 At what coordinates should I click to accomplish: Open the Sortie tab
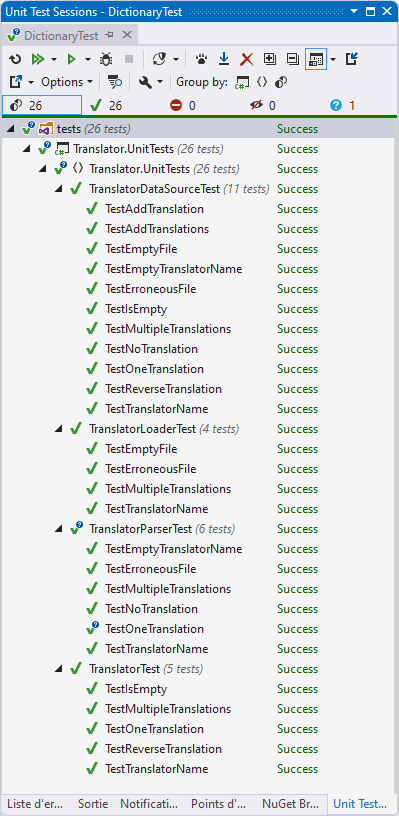point(93,803)
